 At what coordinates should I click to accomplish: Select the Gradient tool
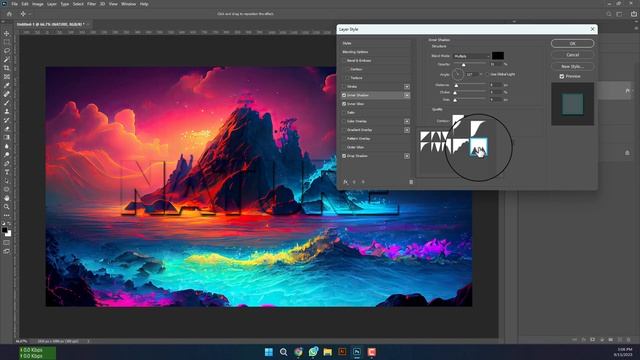coord(7,138)
